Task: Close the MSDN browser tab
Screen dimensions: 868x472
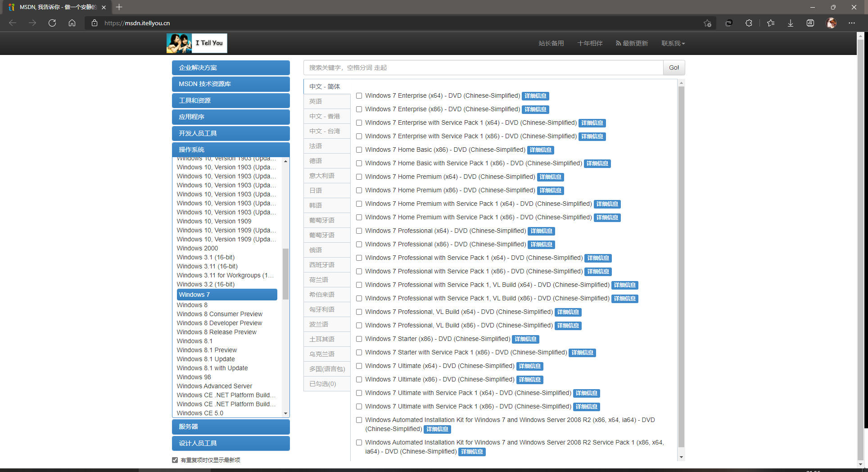Action: tap(104, 7)
